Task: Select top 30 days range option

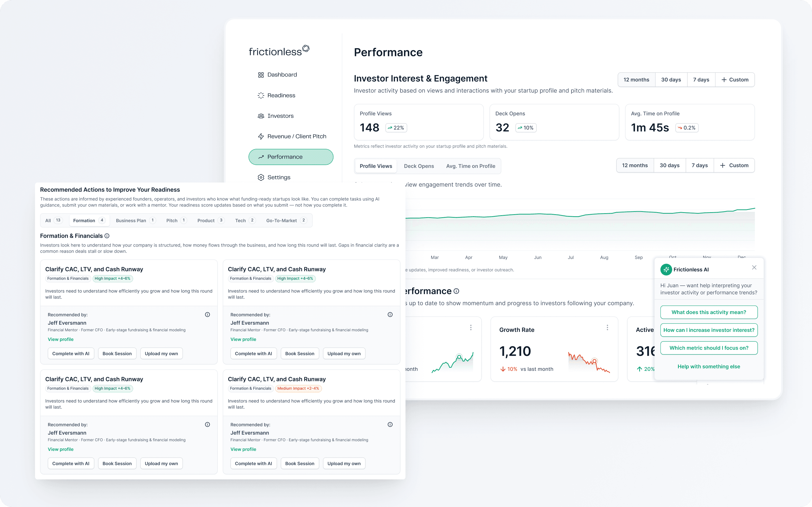Action: click(x=671, y=80)
